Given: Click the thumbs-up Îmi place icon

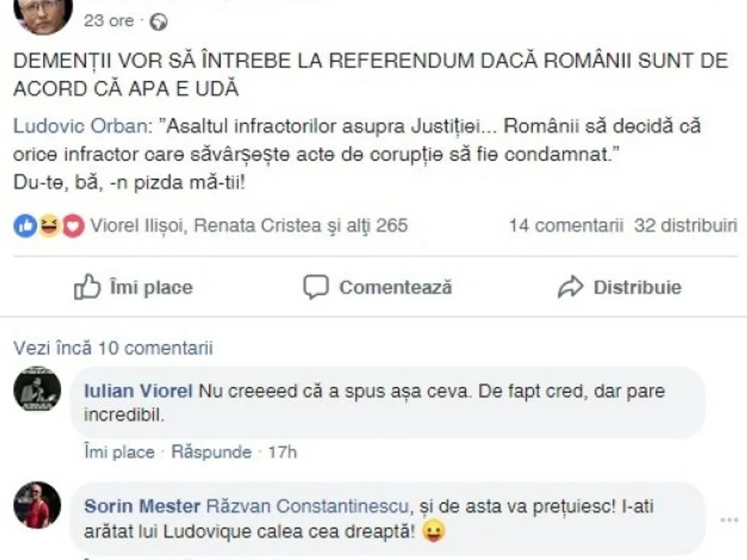Looking at the screenshot, I should click(87, 287).
